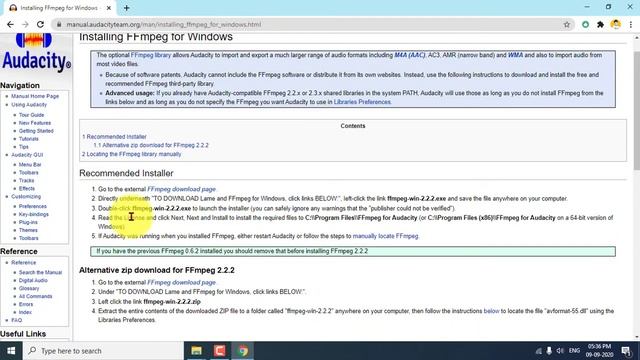Viewport: 640px width, 360px height.
Task: Open the WMA link
Action: 515,55
